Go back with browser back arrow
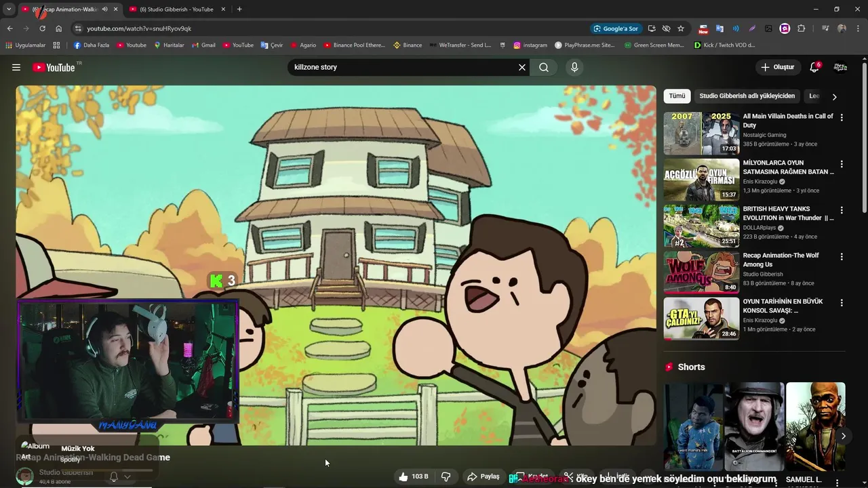This screenshot has width=868, height=488. pos(10,28)
